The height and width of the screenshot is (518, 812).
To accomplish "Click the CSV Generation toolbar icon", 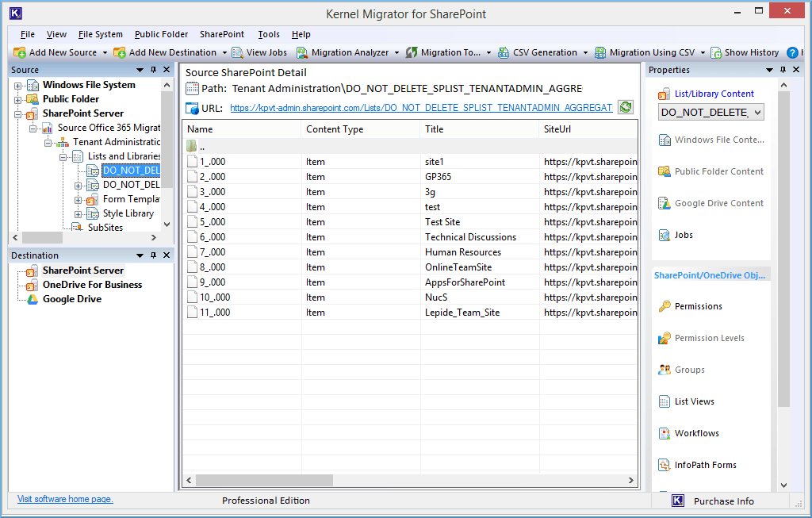I will point(504,52).
